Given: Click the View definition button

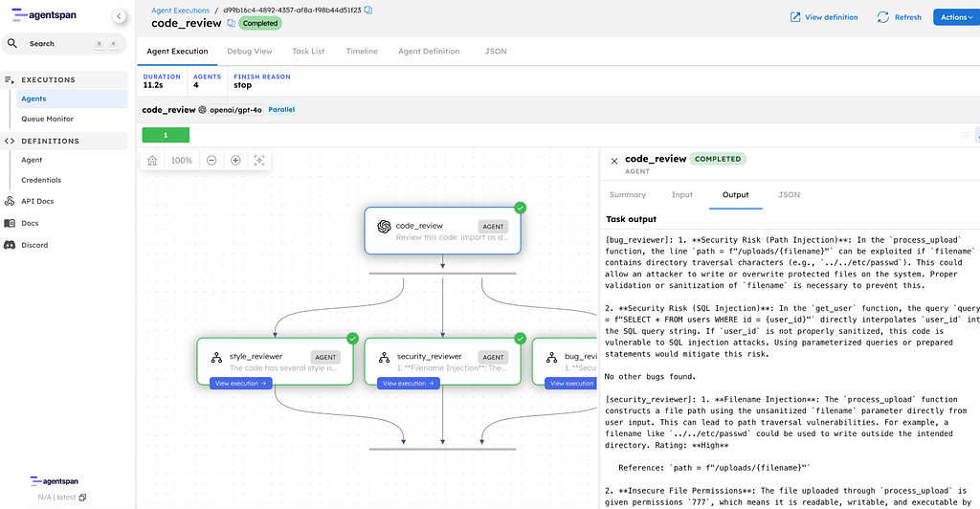Looking at the screenshot, I should point(823,17).
